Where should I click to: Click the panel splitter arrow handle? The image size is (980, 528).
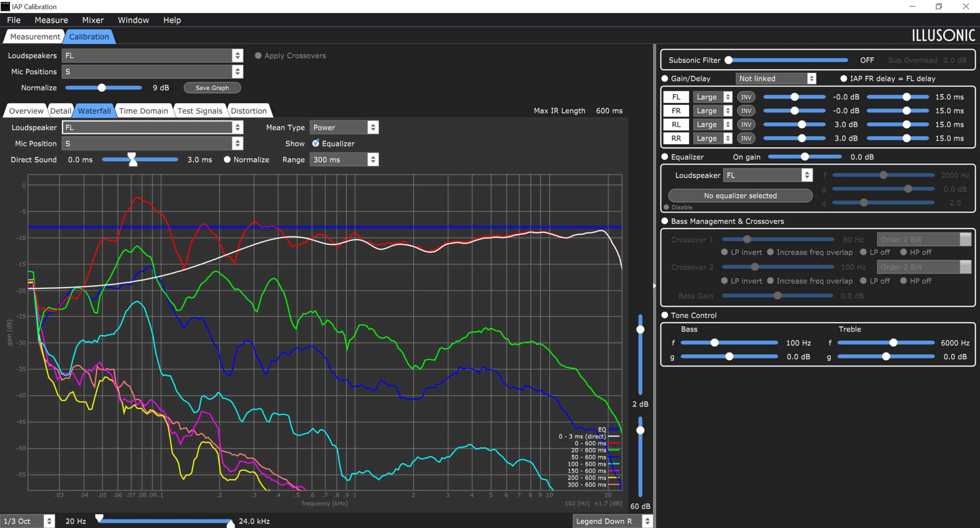pos(654,286)
